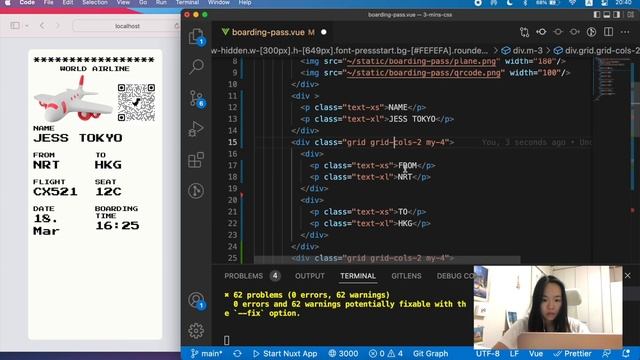Open the Explorer view in activity bar
Viewport: 640px width, 360px height.
(196, 36)
